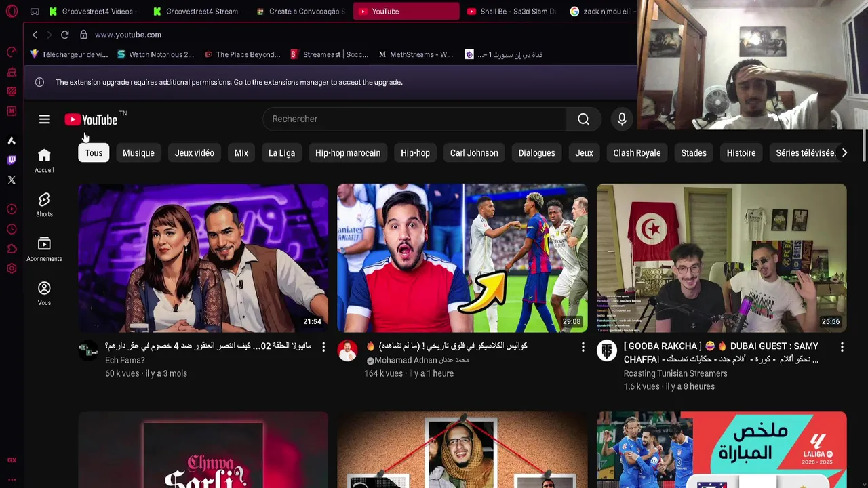This screenshot has height=488, width=868.
Task: Select the Tous filter chip
Action: (x=94, y=153)
